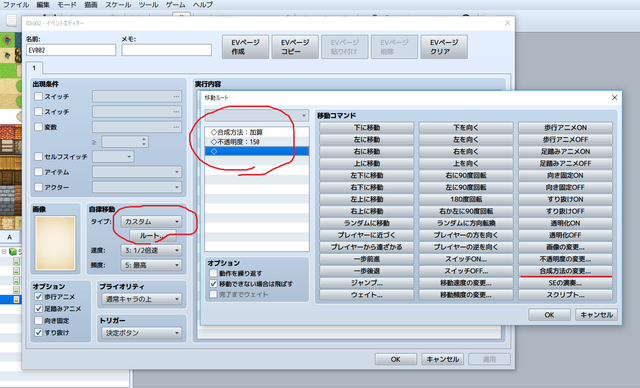This screenshot has width=640, height=388.
Task: Click the ウェイト... command button
Action: pos(367,295)
